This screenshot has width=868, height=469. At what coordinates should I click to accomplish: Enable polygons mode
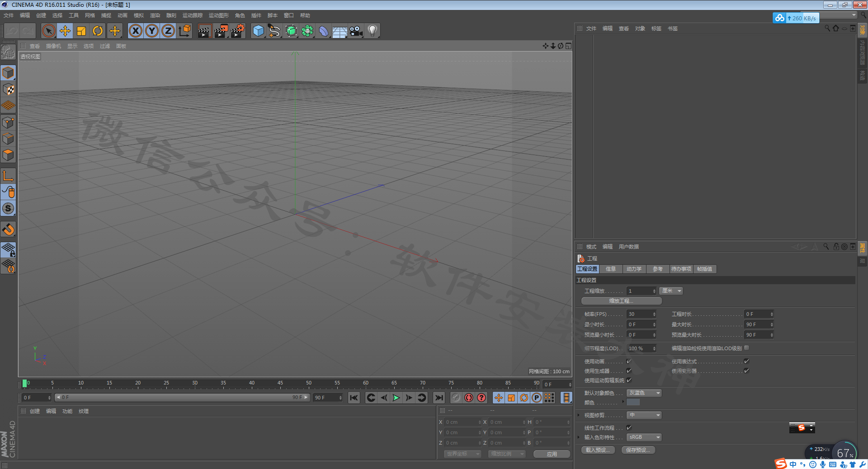[8, 155]
